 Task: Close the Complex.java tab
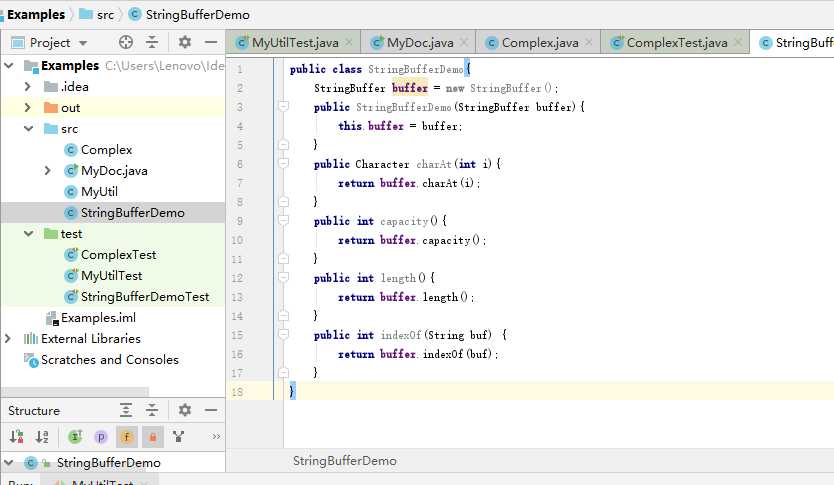click(589, 42)
